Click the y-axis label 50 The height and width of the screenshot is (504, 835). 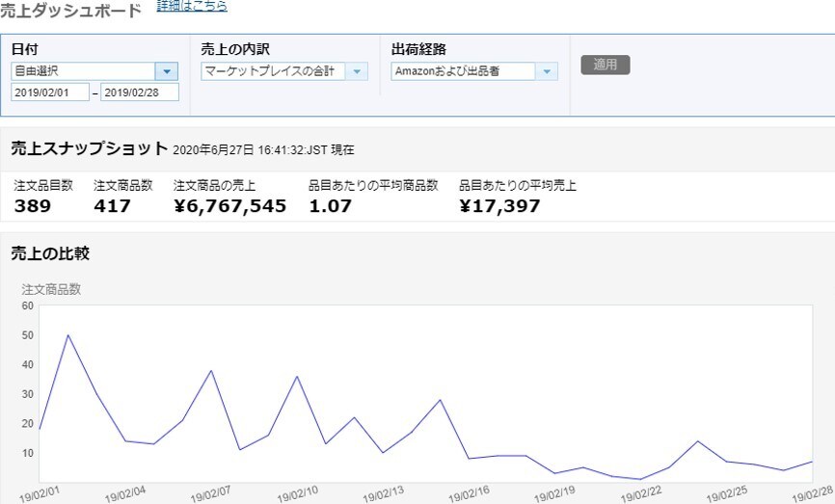tap(28, 335)
